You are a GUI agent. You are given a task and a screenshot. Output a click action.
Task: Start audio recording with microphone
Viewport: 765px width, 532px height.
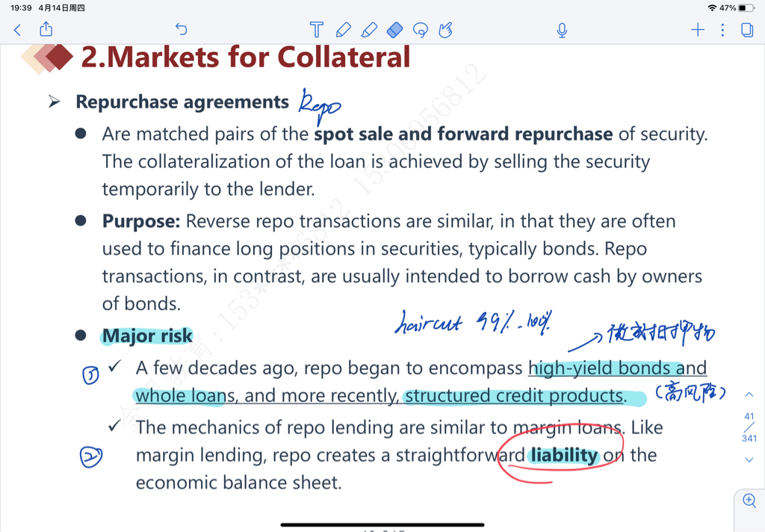tap(562, 30)
